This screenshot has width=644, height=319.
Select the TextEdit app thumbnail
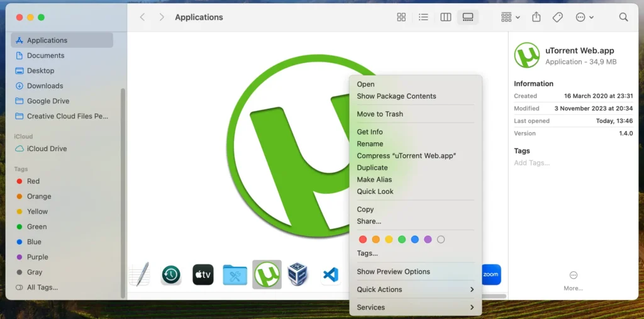click(139, 274)
